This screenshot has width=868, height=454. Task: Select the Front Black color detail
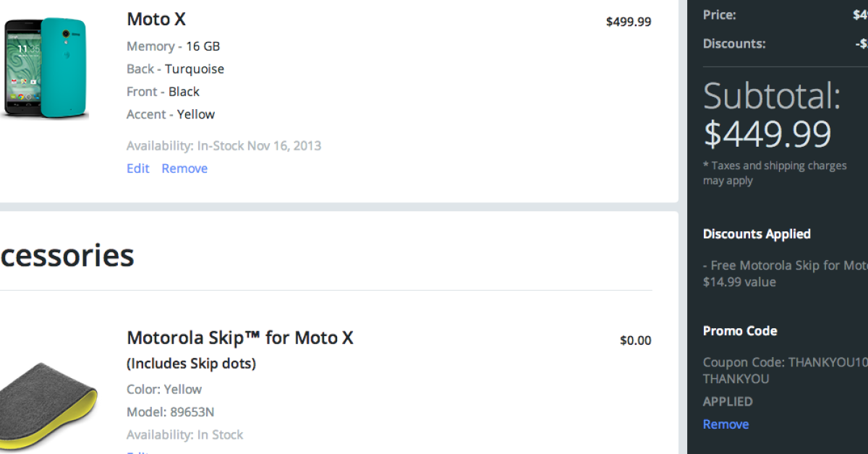[x=163, y=92]
